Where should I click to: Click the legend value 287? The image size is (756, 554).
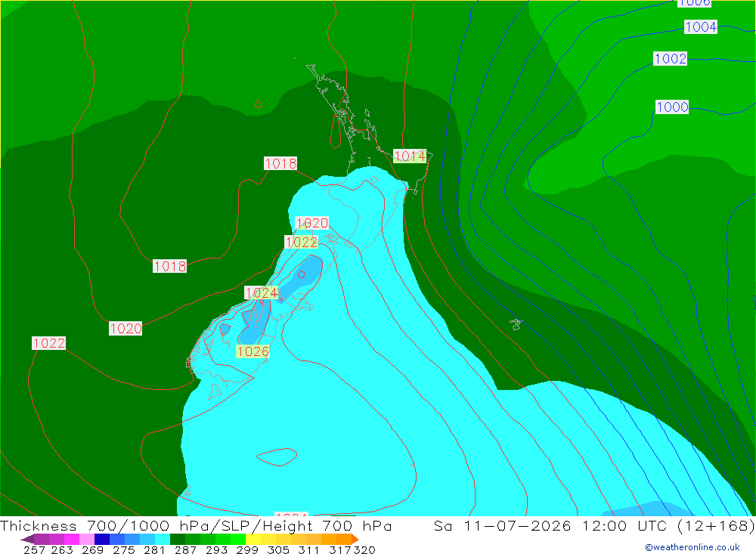point(186,549)
